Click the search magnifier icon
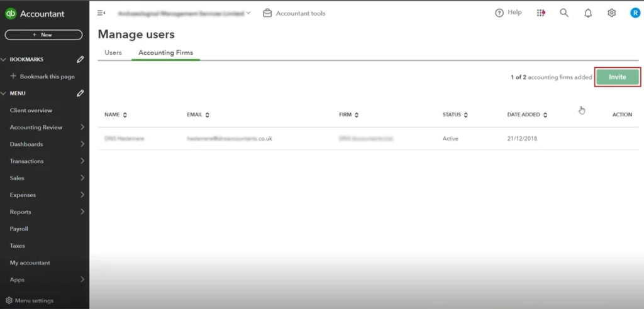644x309 pixels. [564, 13]
